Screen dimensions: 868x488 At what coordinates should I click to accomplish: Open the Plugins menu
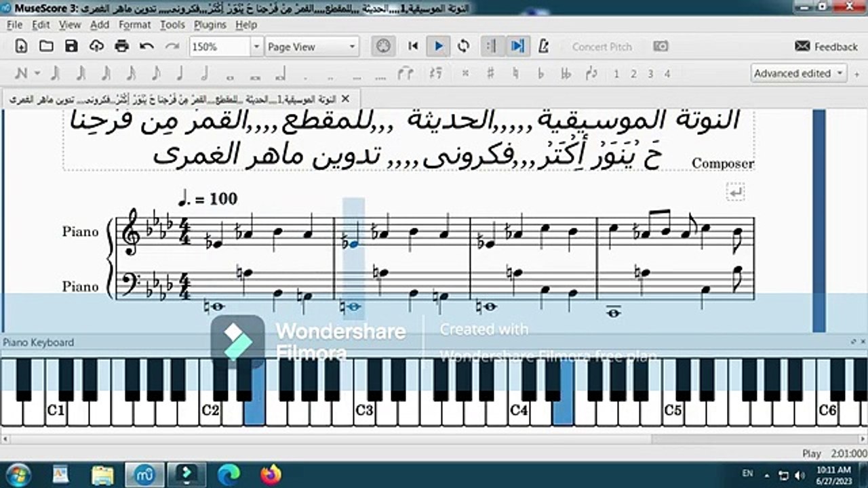(x=210, y=24)
